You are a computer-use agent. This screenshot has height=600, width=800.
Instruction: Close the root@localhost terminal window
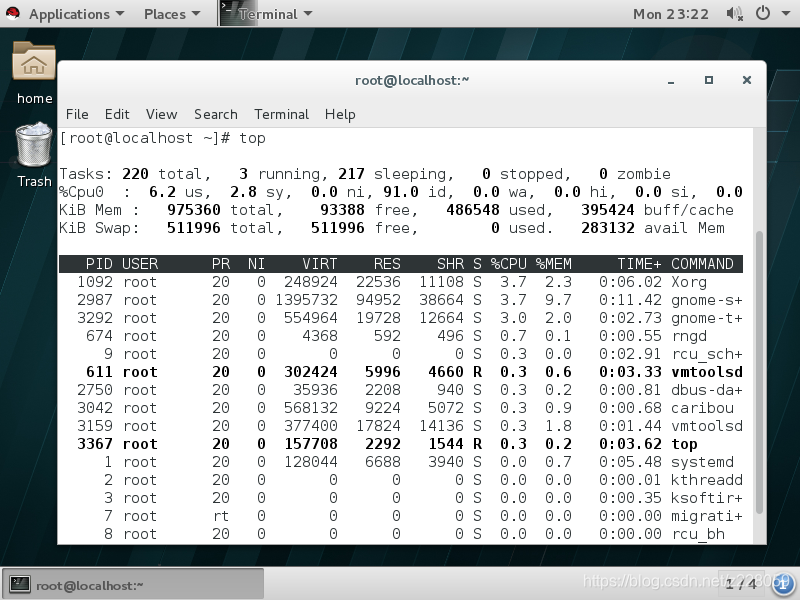click(747, 80)
